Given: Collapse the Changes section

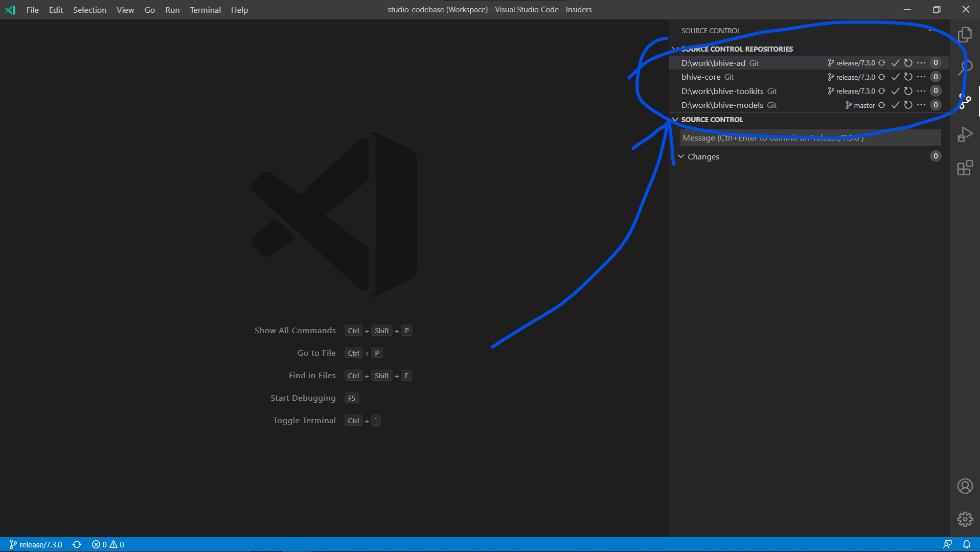Looking at the screenshot, I should click(x=681, y=156).
